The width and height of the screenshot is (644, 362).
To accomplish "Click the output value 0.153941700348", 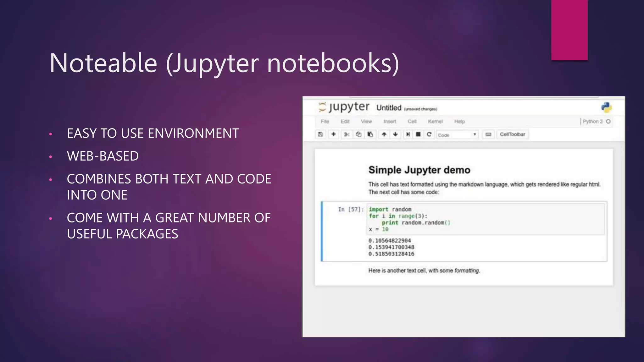I will click(391, 247).
